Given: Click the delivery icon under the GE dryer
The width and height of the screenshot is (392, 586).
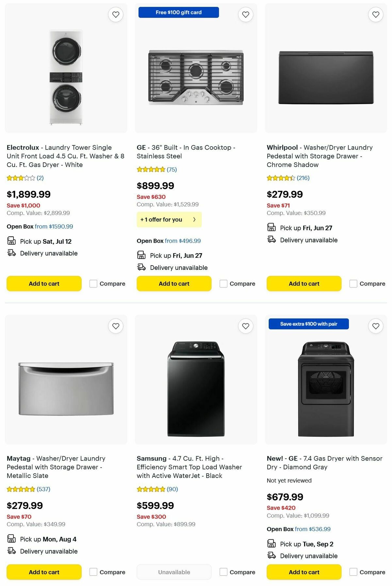Looking at the screenshot, I should (271, 556).
